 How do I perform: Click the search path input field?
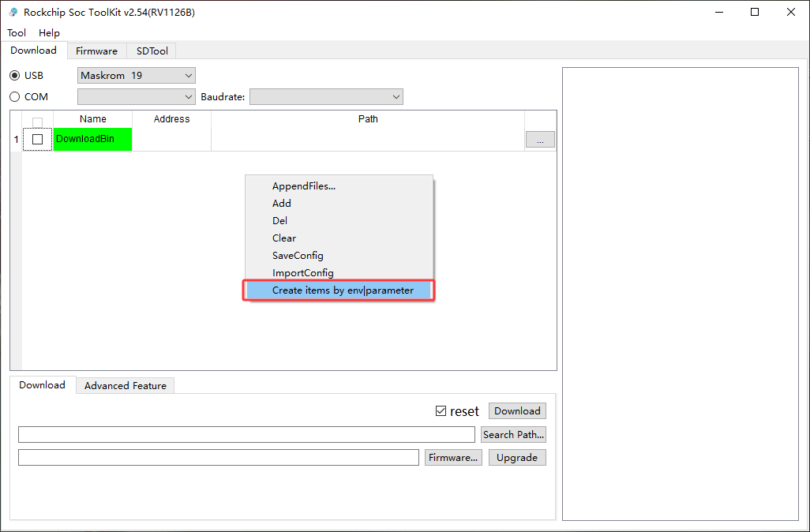click(x=246, y=434)
